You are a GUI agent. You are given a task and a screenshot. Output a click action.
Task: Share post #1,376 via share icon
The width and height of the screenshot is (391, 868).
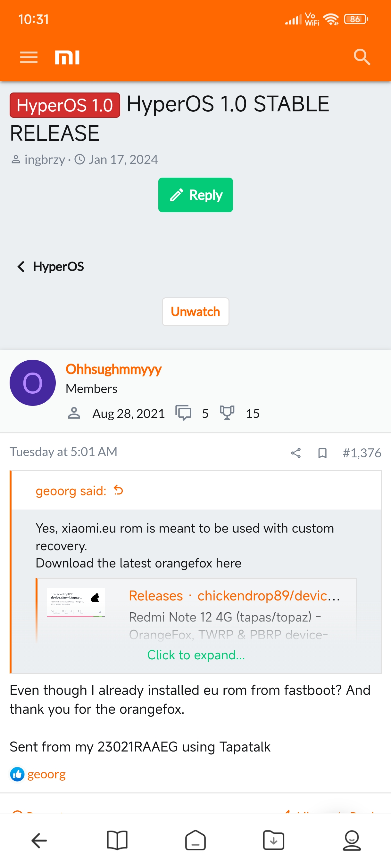[296, 453]
